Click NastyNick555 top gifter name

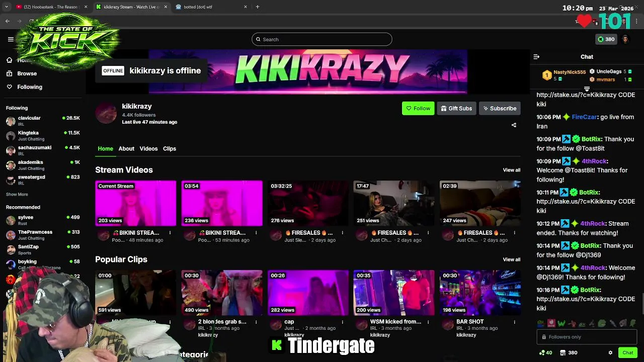[570, 72]
